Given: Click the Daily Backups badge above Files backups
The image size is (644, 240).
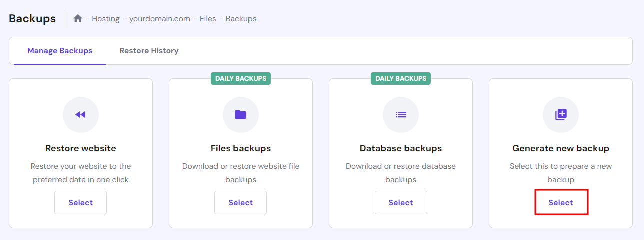Looking at the screenshot, I should [241, 78].
